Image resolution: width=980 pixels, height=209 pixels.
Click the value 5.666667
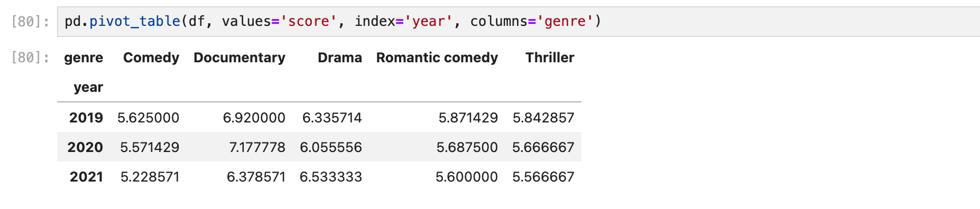[x=543, y=147]
